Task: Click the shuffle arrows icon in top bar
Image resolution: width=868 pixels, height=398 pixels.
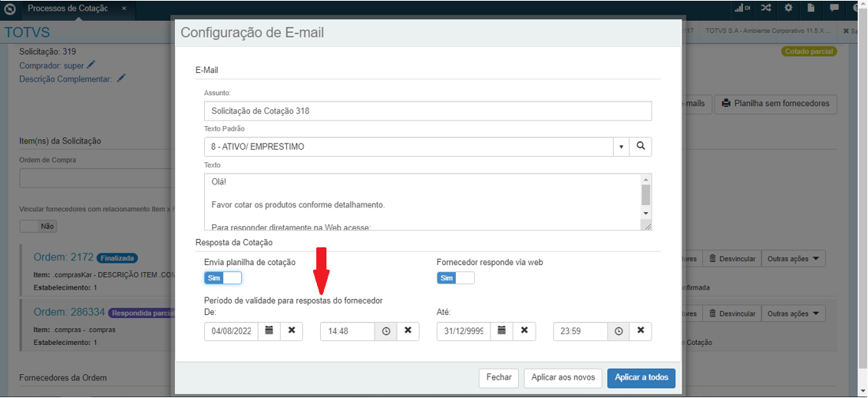Action: pyautogui.click(x=765, y=8)
